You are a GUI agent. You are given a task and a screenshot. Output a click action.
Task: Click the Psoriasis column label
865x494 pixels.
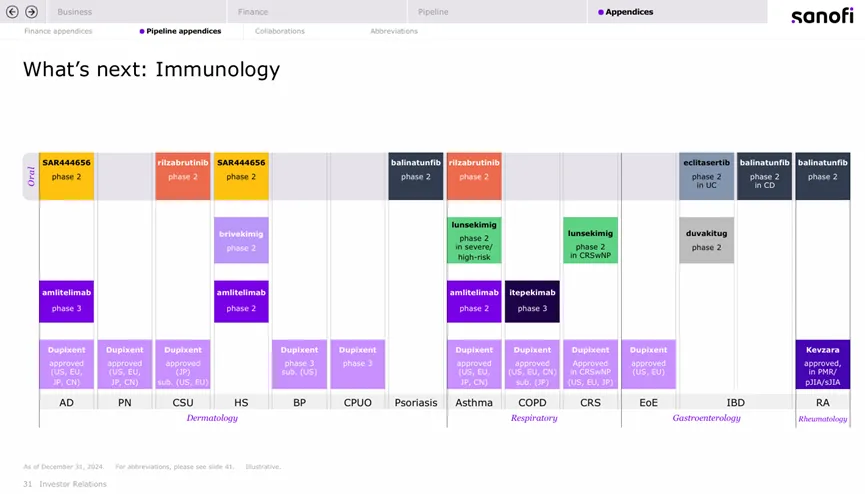(415, 403)
